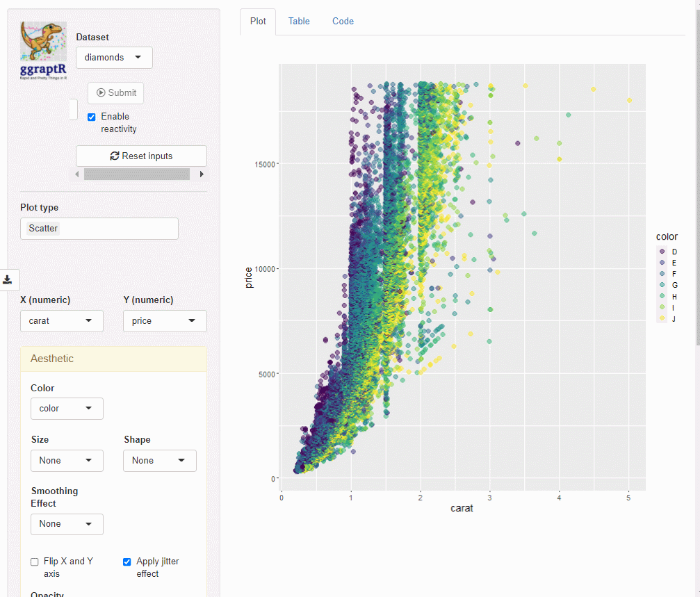This screenshot has height=597, width=700.
Task: Uncheck the Apply jitter effect checkbox
Action: click(x=127, y=562)
